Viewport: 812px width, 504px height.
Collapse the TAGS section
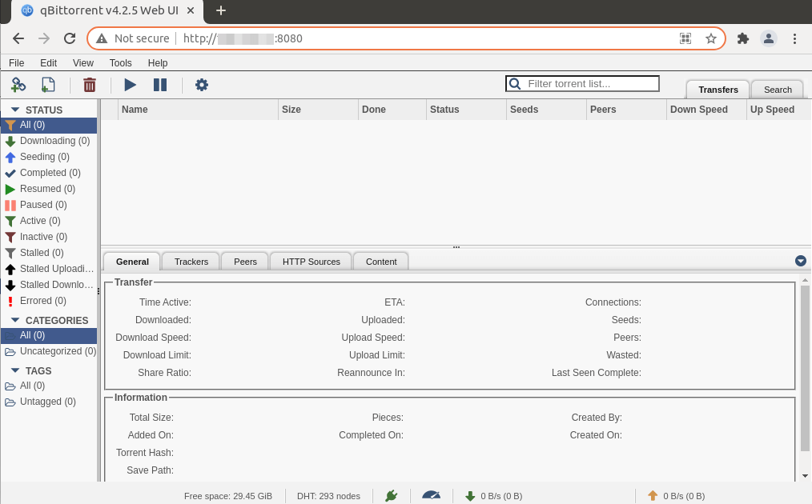pos(15,370)
